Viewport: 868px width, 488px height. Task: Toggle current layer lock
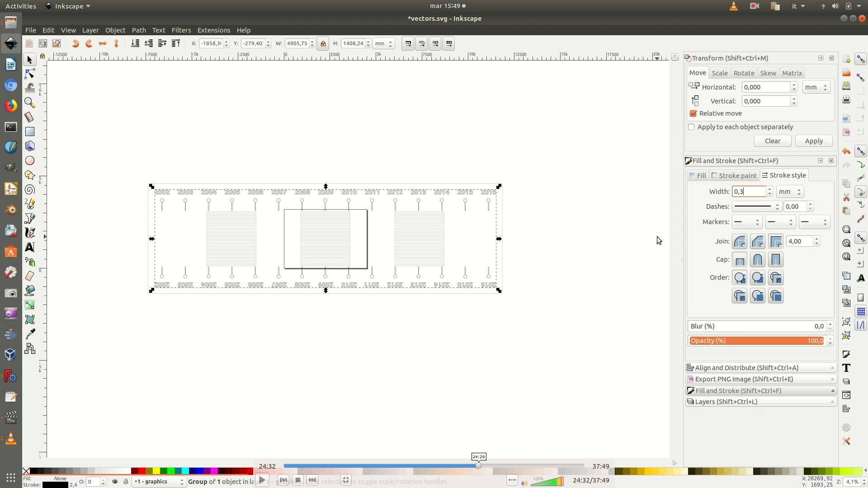coord(126,482)
